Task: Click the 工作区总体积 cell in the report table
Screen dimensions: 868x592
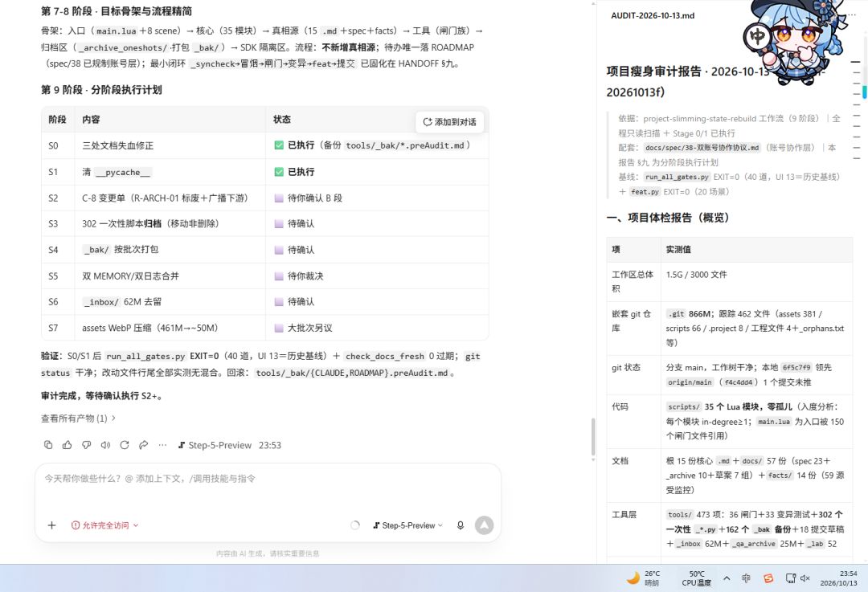Action: point(633,282)
